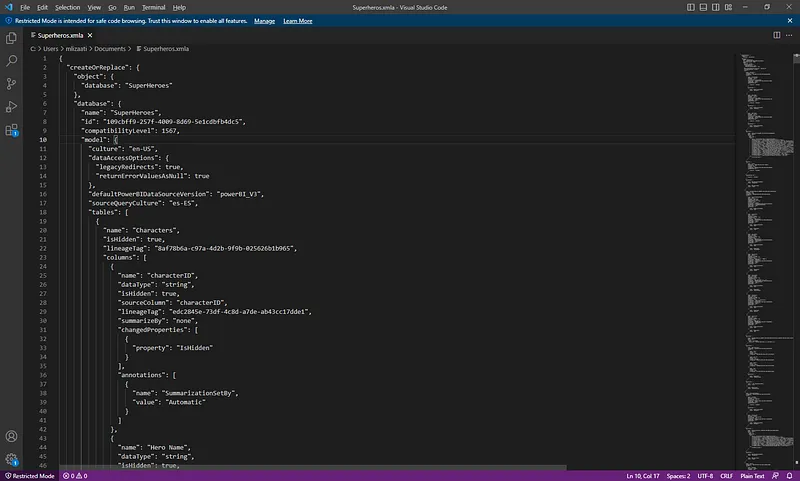The width and height of the screenshot is (800, 481).
Task: Click the split editor right icon
Action: (x=777, y=35)
